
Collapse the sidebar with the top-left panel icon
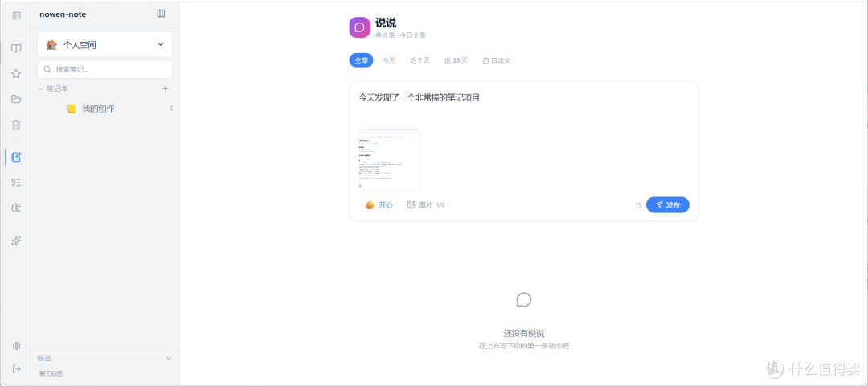17,15
